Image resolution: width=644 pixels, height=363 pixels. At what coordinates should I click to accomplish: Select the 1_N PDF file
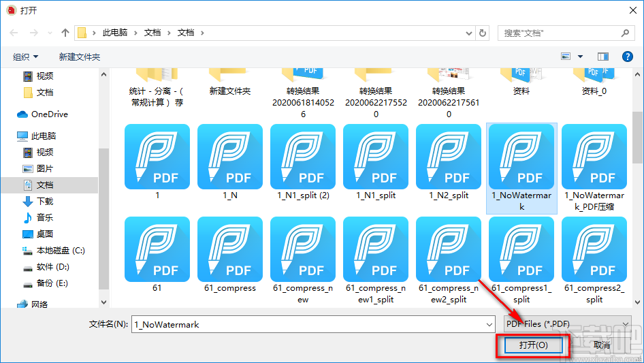click(x=230, y=162)
